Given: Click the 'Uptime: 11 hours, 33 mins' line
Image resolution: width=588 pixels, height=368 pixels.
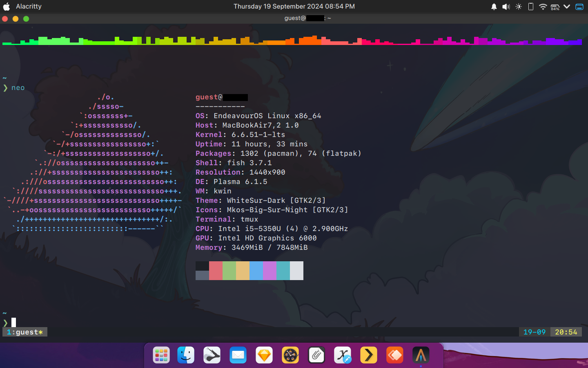Looking at the screenshot, I should [x=252, y=144].
